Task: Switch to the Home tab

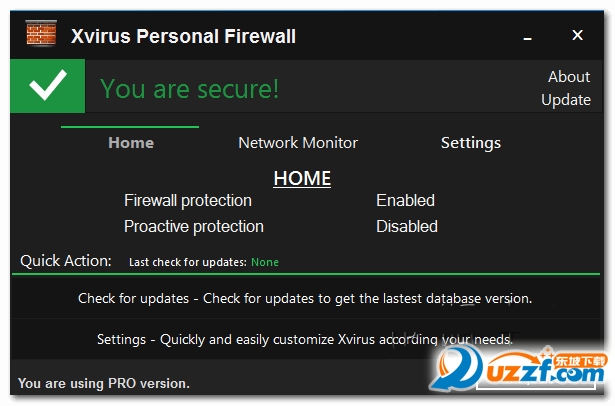Action: coord(131,143)
